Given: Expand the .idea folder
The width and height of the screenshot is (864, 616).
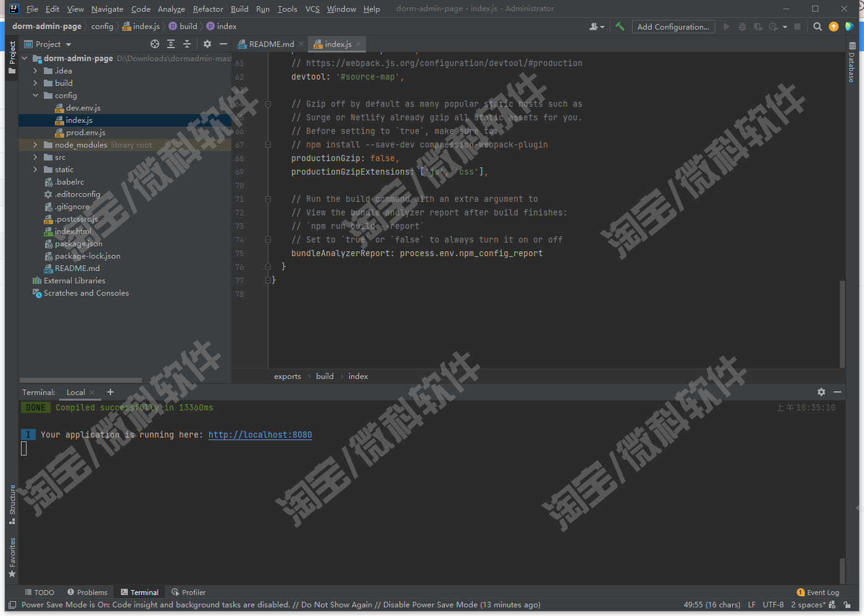Looking at the screenshot, I should (35, 71).
